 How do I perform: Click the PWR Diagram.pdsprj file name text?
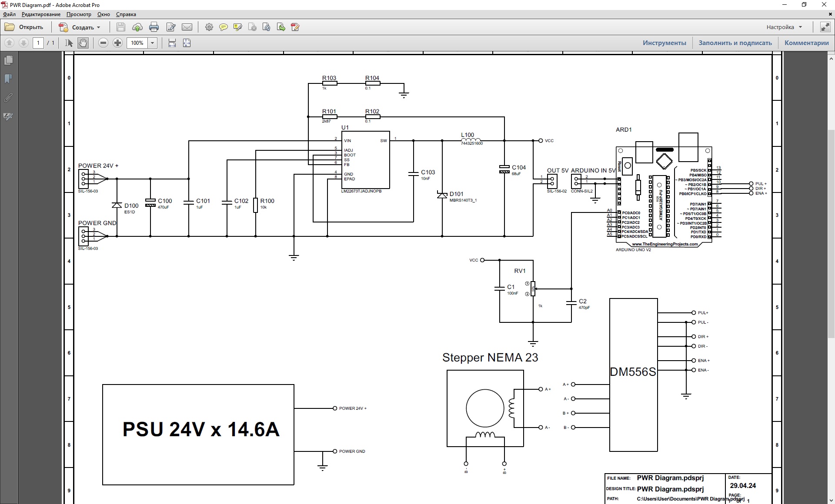pos(670,478)
